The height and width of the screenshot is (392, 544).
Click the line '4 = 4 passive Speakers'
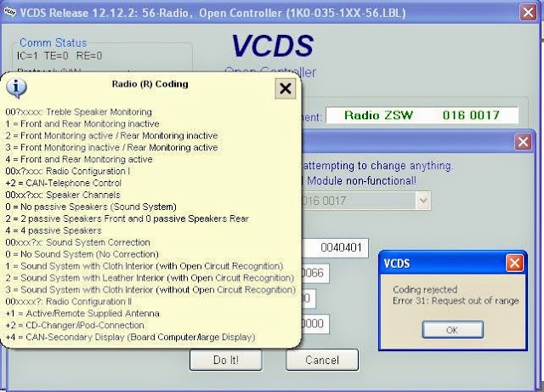[54, 230]
